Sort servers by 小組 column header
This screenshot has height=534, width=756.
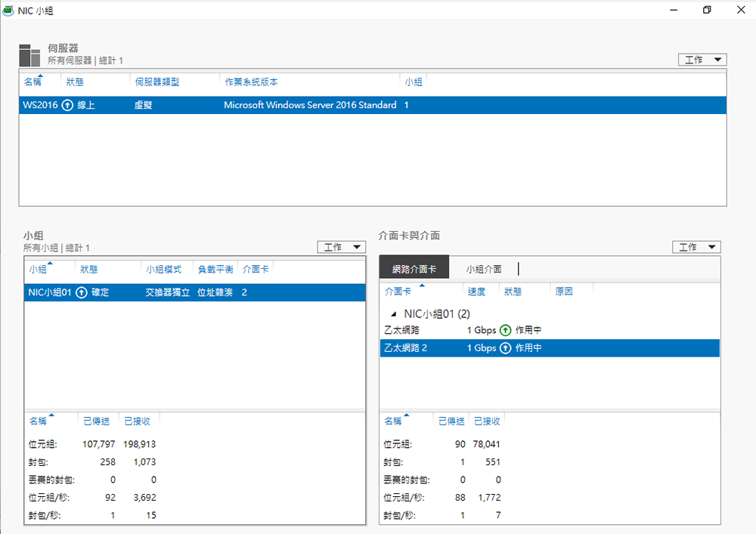tap(414, 82)
